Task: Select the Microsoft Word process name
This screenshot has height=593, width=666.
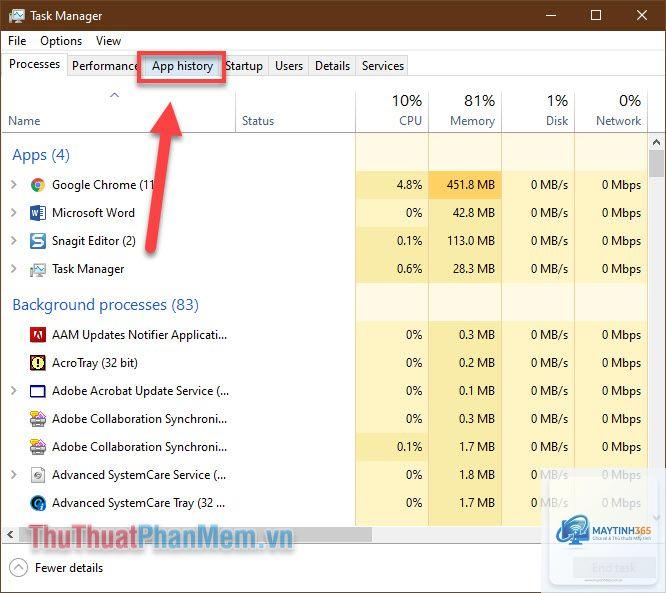Action: point(93,213)
